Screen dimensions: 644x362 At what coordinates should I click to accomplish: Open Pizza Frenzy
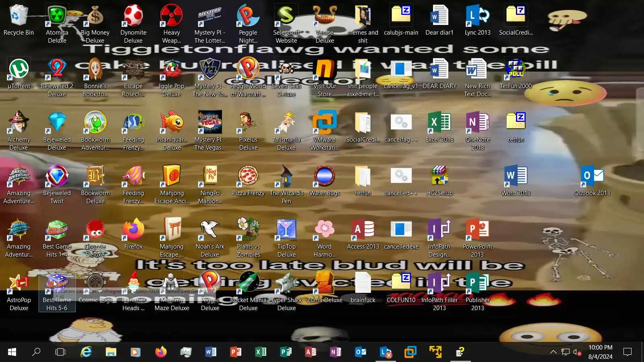click(x=248, y=181)
